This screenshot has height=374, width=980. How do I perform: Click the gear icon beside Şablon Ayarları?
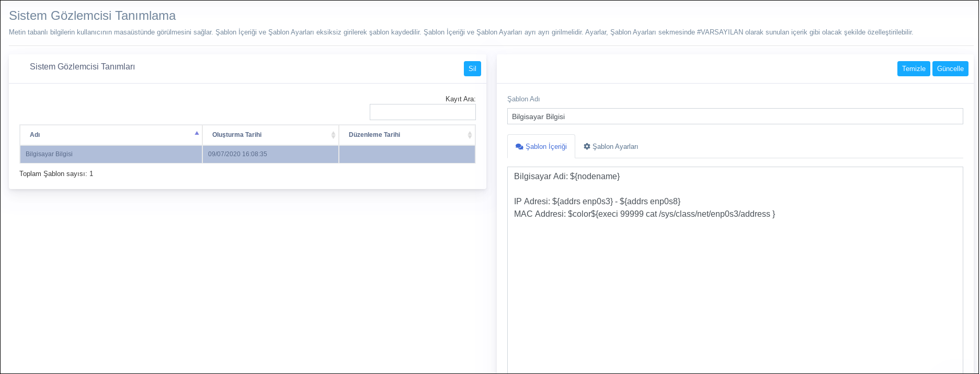pyautogui.click(x=587, y=147)
